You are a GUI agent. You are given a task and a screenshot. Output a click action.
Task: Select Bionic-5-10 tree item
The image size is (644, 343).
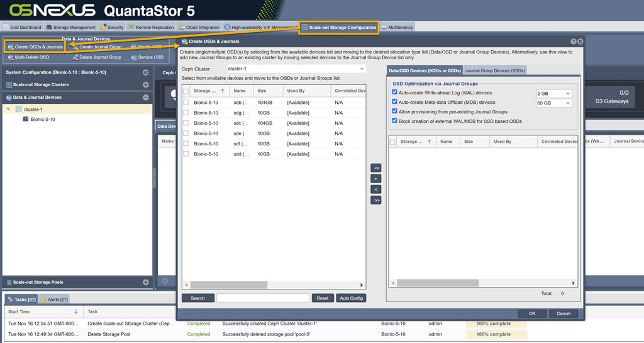click(43, 119)
